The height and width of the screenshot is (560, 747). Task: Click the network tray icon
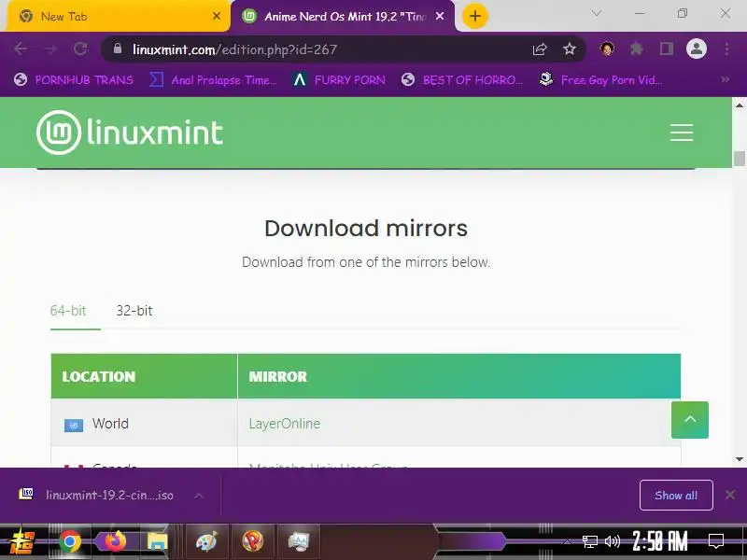coord(590,541)
